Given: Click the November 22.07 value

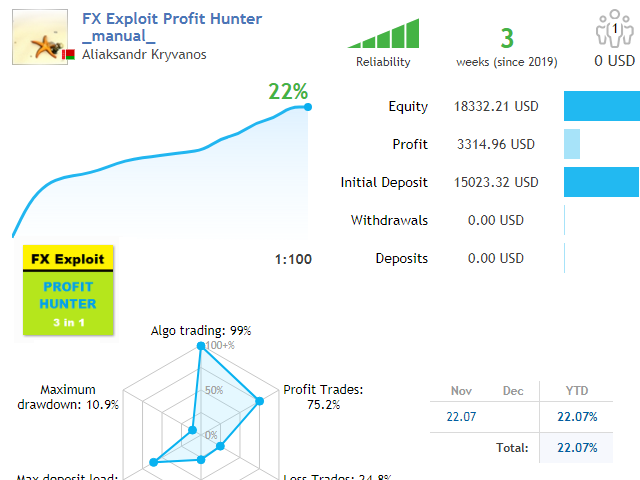Looking at the screenshot, I should [460, 419].
